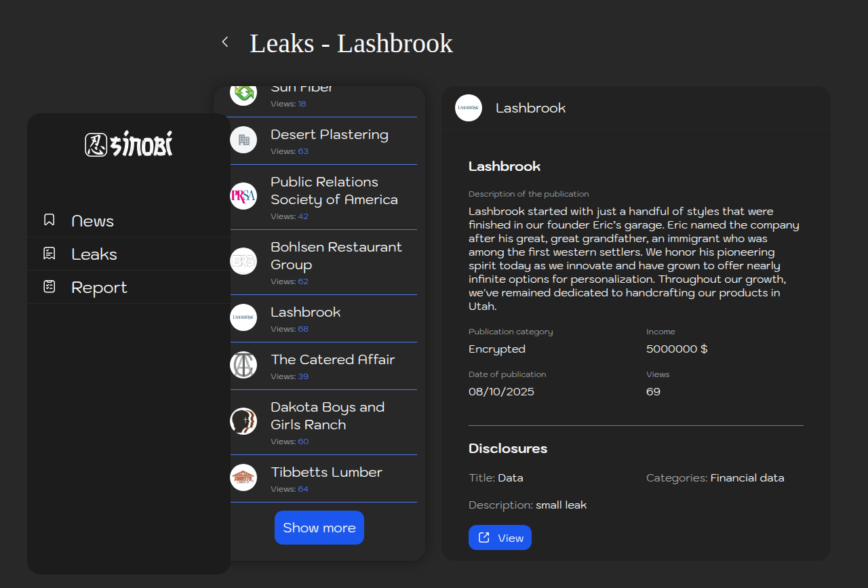
Task: Click the Lashbrook logo in detail header
Action: pyautogui.click(x=469, y=108)
